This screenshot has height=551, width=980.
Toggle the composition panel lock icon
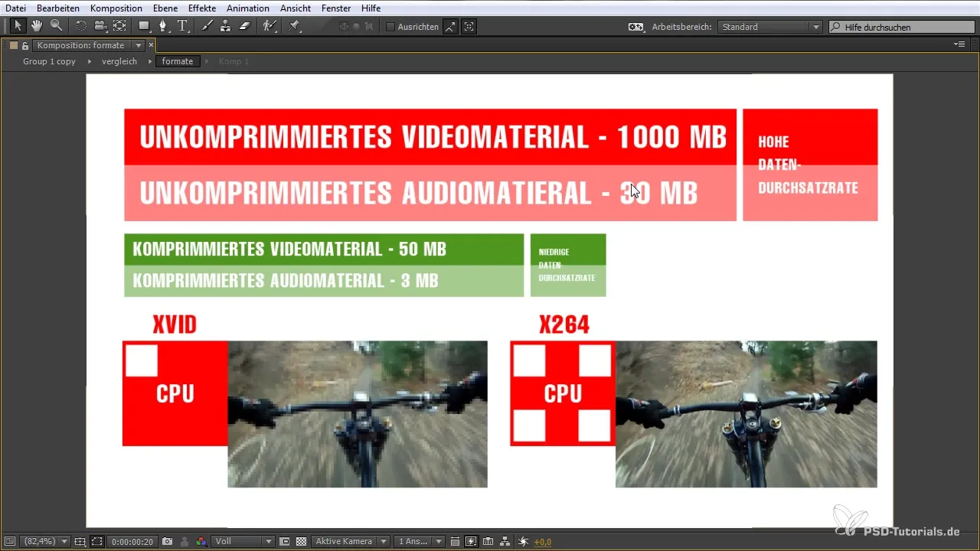pyautogui.click(x=24, y=46)
